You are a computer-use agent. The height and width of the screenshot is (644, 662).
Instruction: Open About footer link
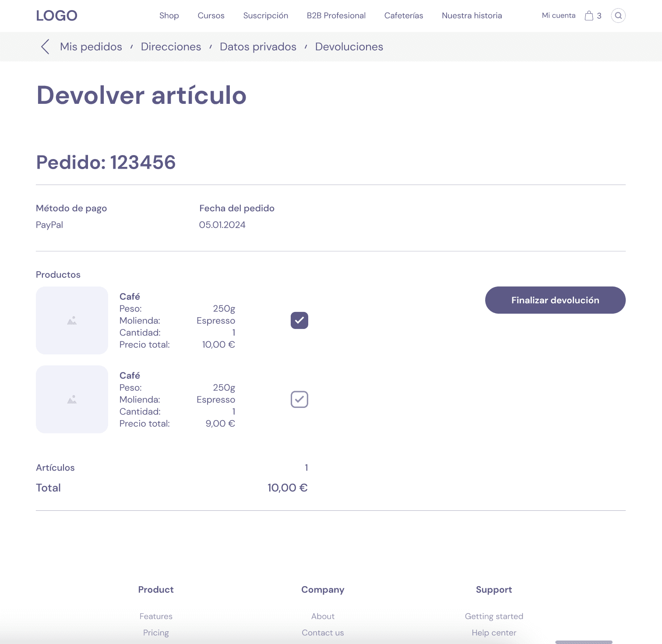click(323, 616)
